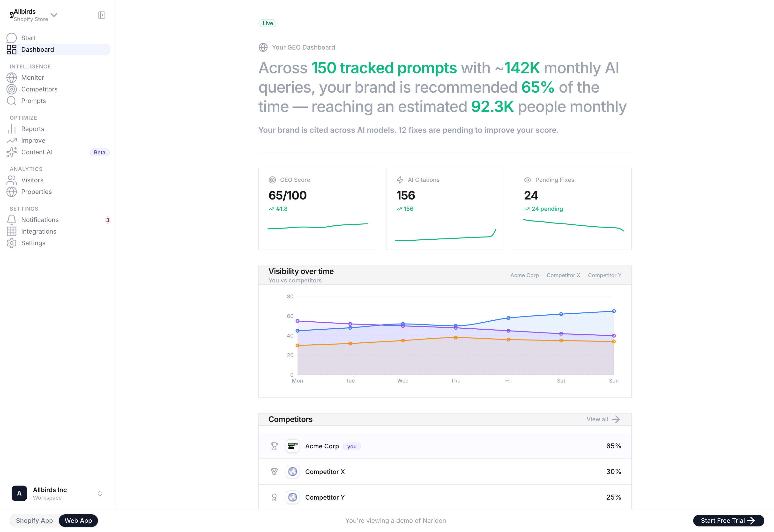Switch to the Web App view
Image resolution: width=774 pixels, height=532 pixels.
[78, 521]
